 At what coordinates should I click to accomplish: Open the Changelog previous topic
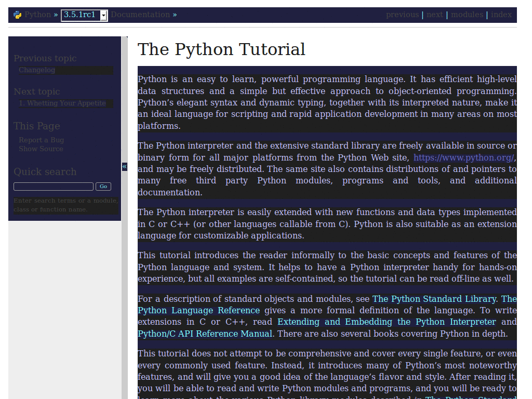coord(36,70)
